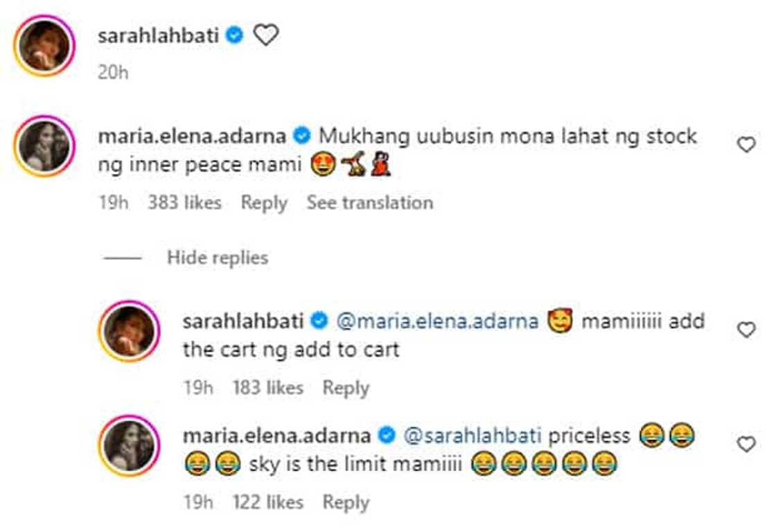The width and height of the screenshot is (776, 532).
Task: Open maria.elena.adarna's avatar on the last reply
Action: (x=130, y=445)
